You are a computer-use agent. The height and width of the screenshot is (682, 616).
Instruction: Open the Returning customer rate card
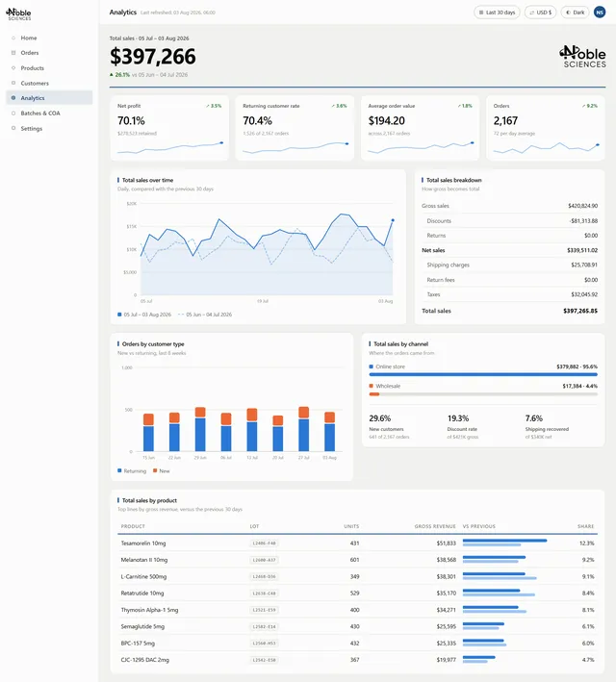pos(295,128)
